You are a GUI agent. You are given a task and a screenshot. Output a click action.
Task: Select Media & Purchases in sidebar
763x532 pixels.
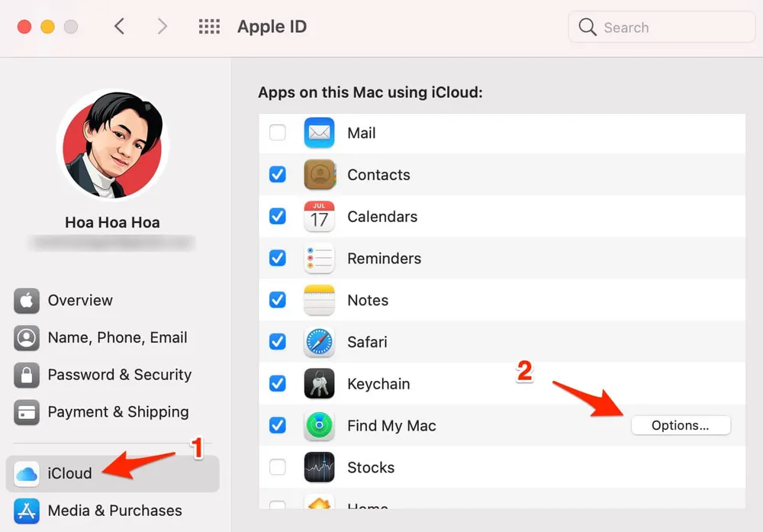(x=114, y=511)
